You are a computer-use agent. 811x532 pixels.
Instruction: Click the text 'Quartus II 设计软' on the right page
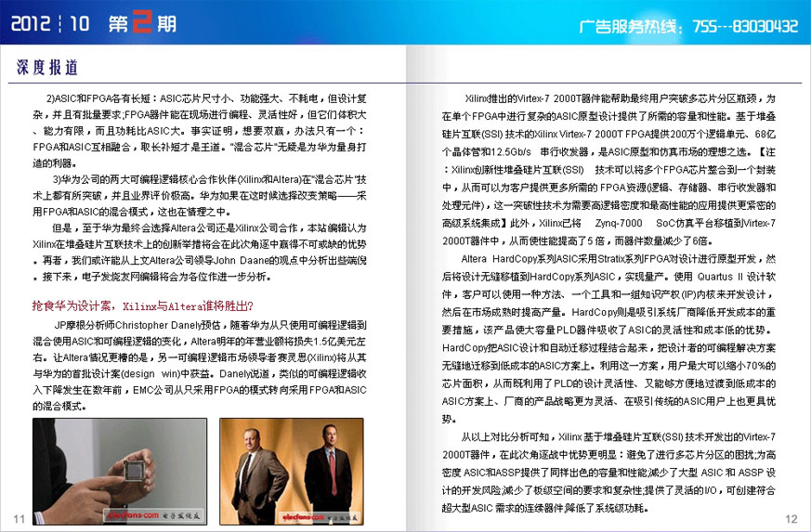[737, 277]
